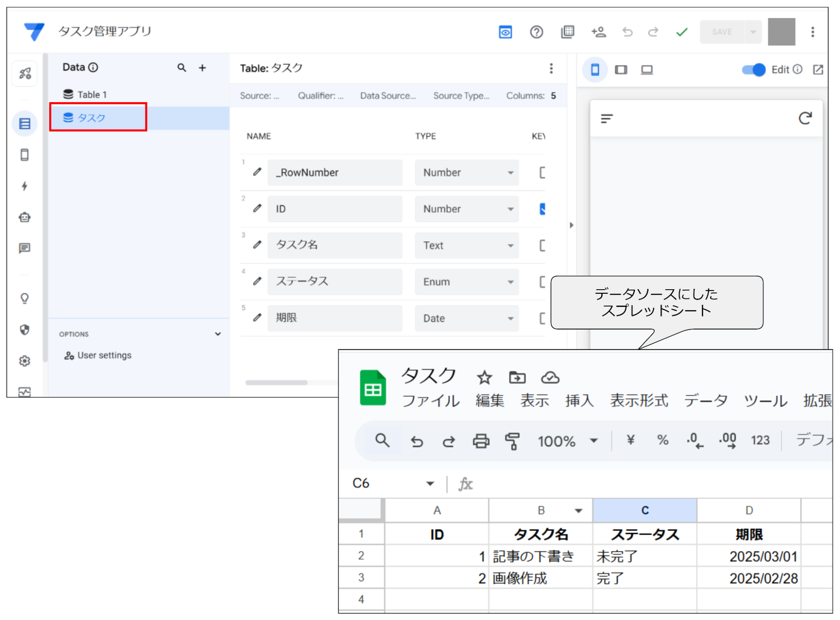Expand the SAVE button dropdown arrow
Image resolution: width=840 pixels, height=620 pixels.
753,32
